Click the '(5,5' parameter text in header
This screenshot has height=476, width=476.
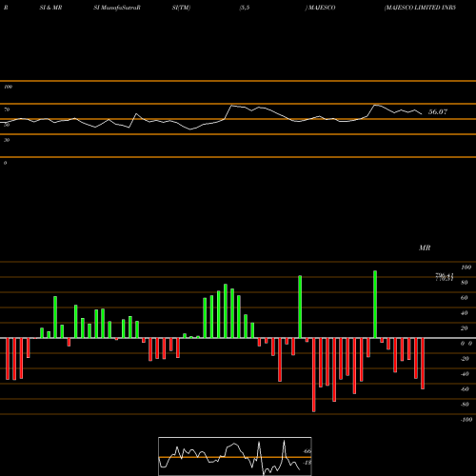[x=245, y=8]
